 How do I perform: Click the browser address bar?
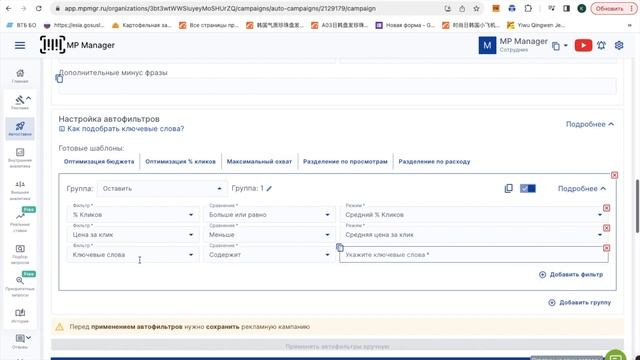pyautogui.click(x=245, y=9)
